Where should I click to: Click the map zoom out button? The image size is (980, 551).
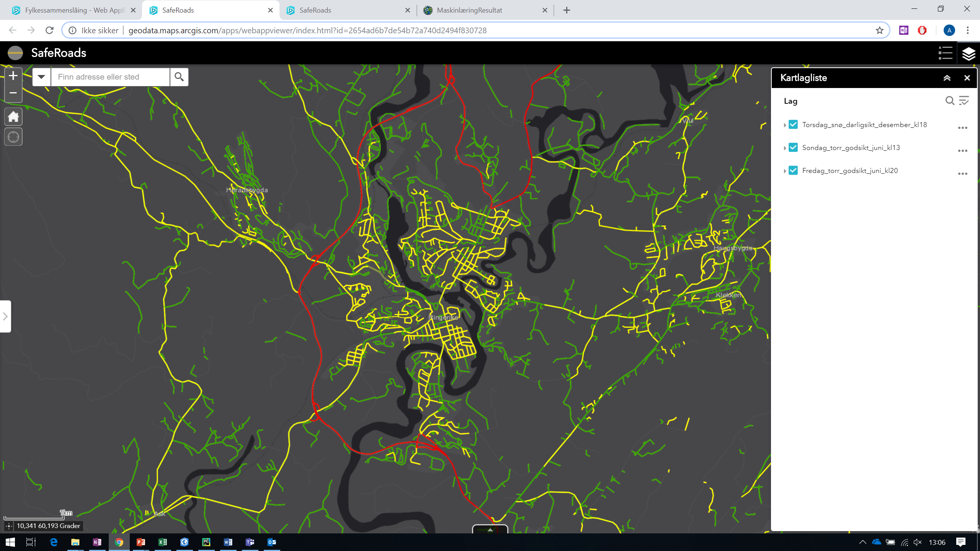[13, 93]
